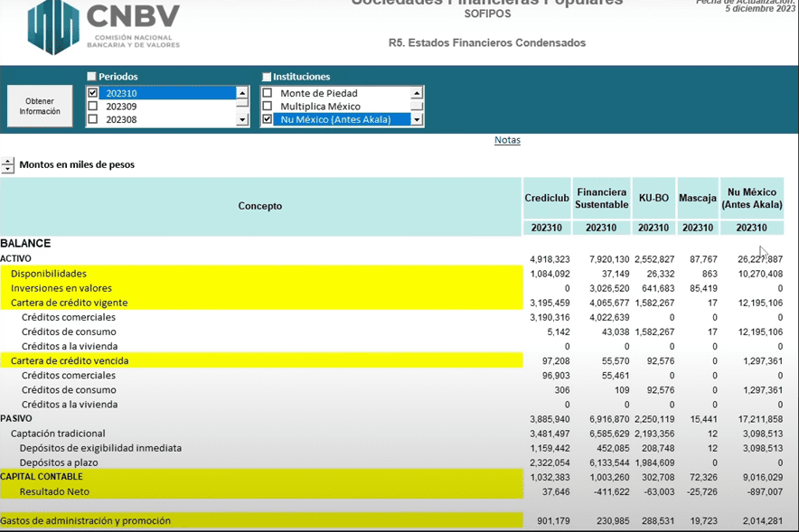Check the 202309 period checkbox
This screenshot has height=532, width=799.
click(x=92, y=107)
